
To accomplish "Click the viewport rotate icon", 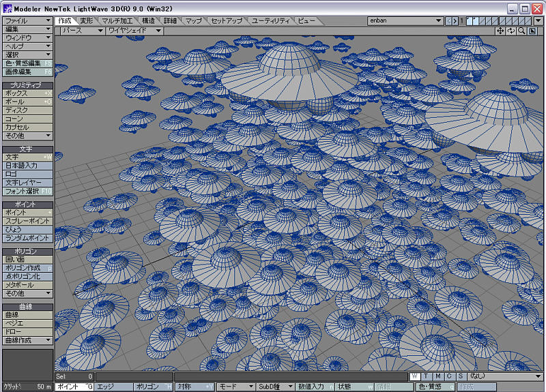I will click(511, 31).
